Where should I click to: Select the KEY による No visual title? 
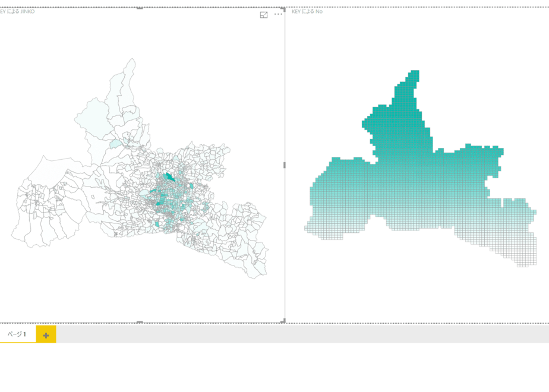point(307,11)
